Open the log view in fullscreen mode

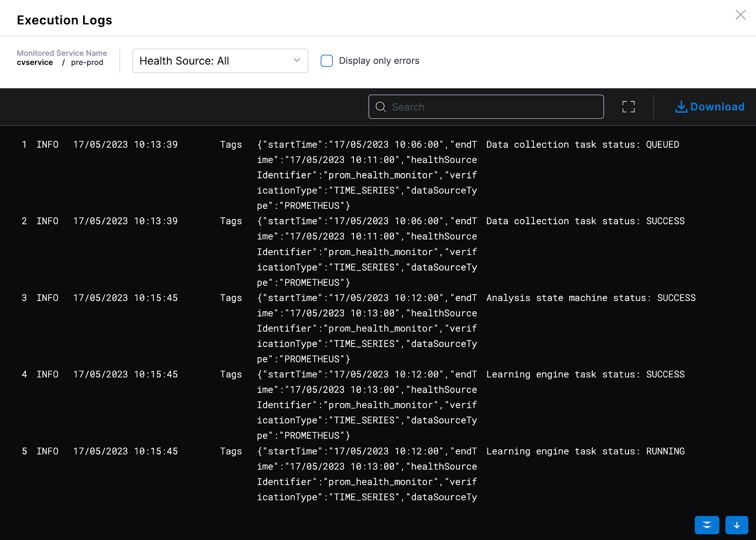pos(628,106)
